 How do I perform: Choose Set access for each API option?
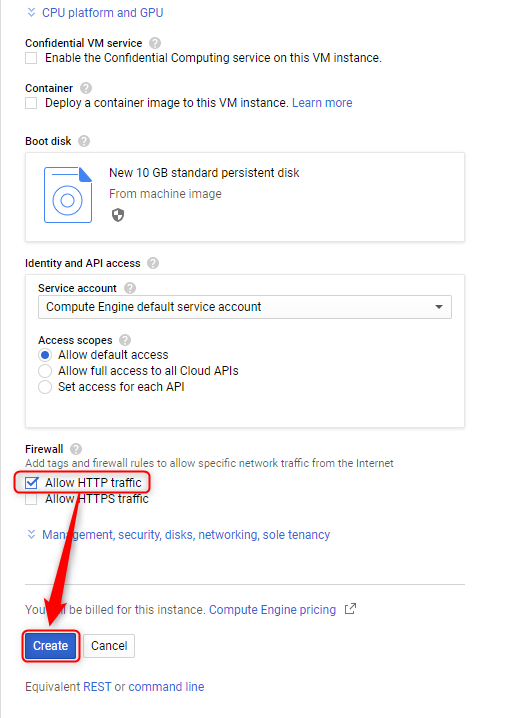click(45, 387)
